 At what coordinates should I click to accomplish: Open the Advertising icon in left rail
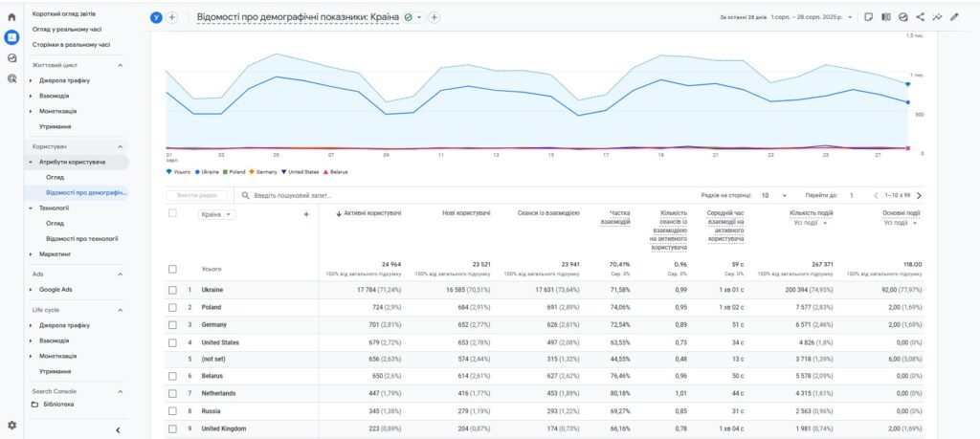tap(11, 78)
